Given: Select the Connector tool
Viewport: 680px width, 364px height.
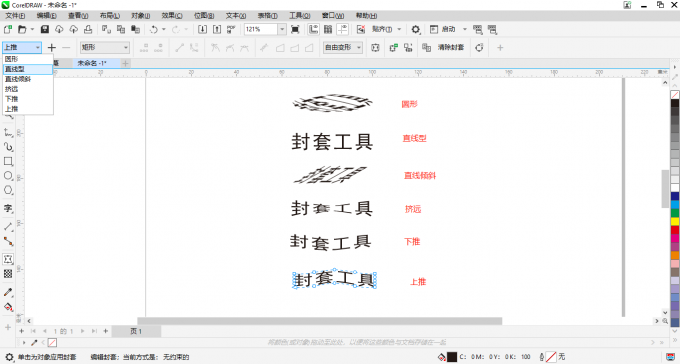Looking at the screenshot, I should pyautogui.click(x=8, y=241).
